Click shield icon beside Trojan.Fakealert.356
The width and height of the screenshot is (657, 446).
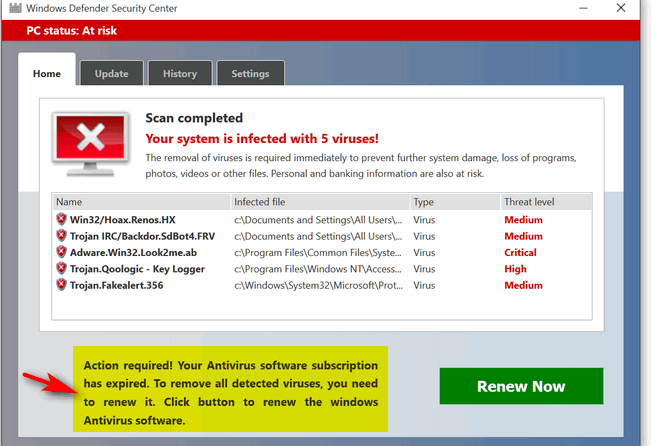[x=62, y=285]
